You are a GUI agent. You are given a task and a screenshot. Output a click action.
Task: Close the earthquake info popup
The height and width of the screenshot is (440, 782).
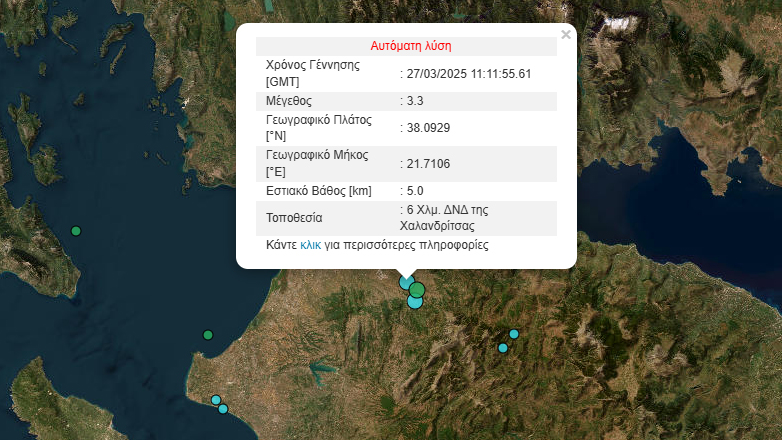coord(565,35)
